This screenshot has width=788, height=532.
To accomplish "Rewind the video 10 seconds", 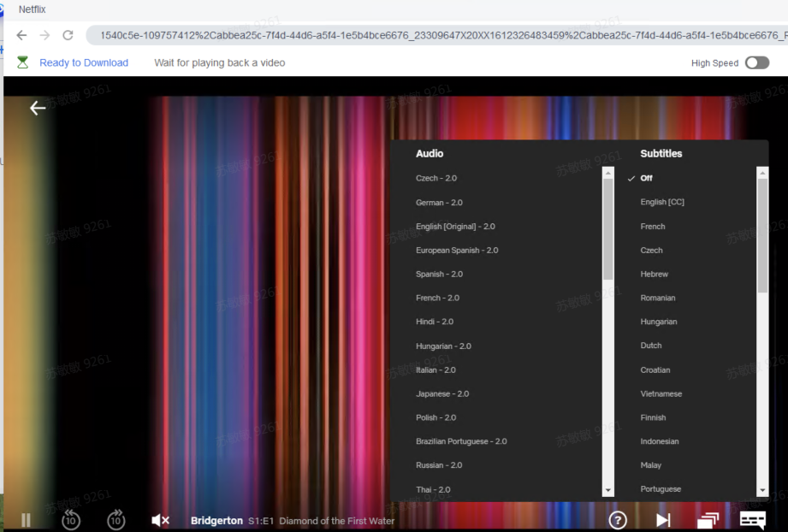I will coord(71,520).
